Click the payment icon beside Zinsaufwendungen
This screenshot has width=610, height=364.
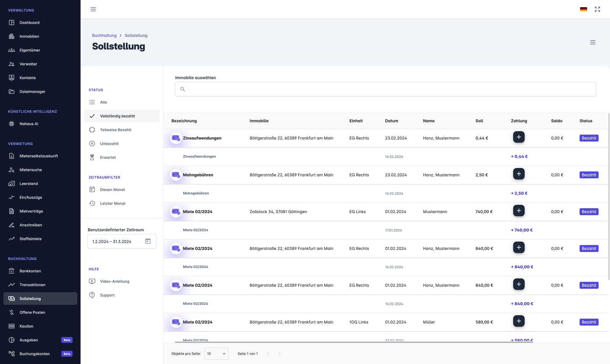point(176,138)
